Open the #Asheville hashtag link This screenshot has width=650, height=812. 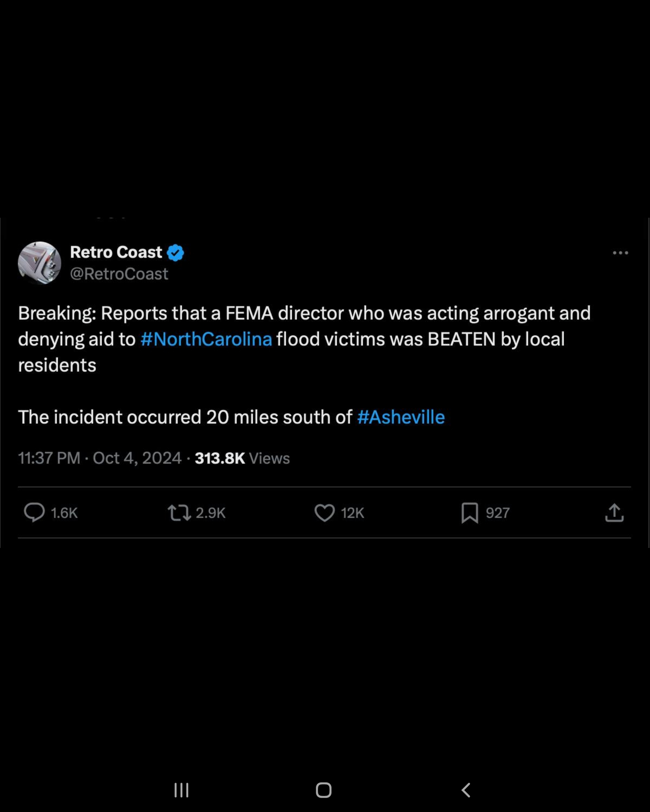[x=401, y=417]
